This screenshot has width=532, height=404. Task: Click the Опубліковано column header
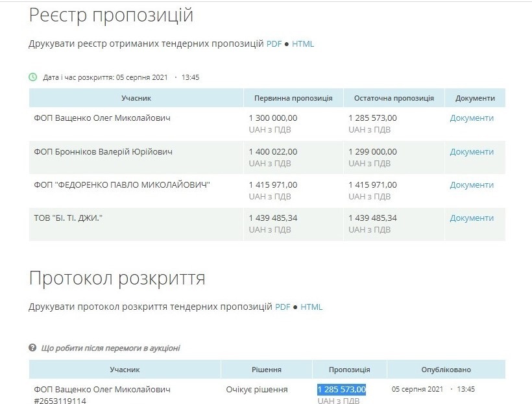[x=446, y=370]
